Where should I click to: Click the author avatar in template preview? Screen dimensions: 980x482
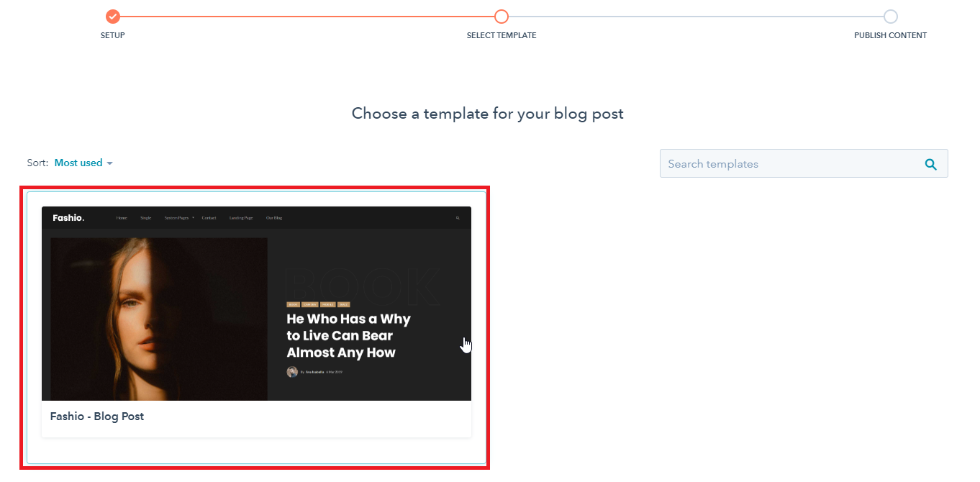[292, 372]
